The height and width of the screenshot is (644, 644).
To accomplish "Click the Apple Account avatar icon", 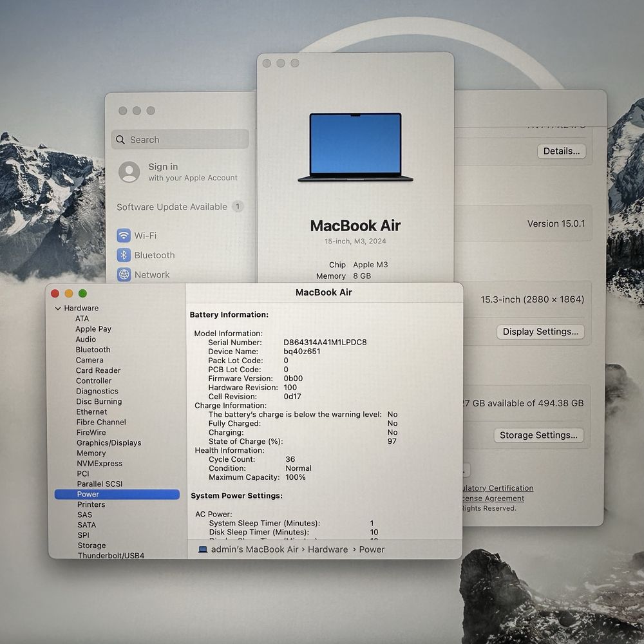I will click(x=129, y=172).
